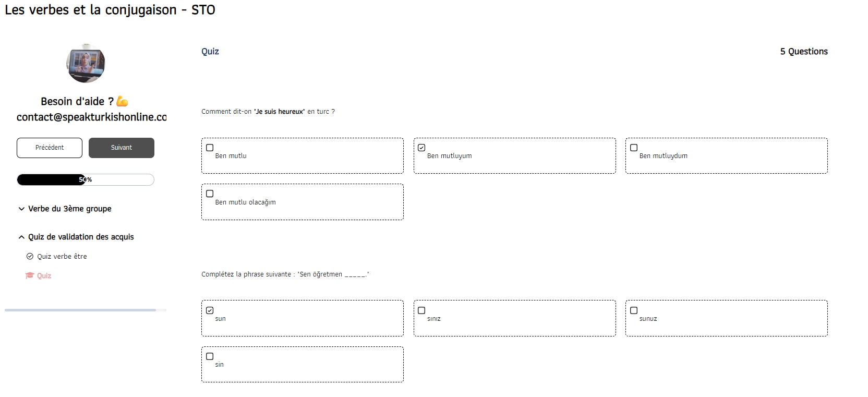Screen dimensions: 868x397
Task: Collapse 'Quiz de validation des acquis' section
Action: pos(76,237)
